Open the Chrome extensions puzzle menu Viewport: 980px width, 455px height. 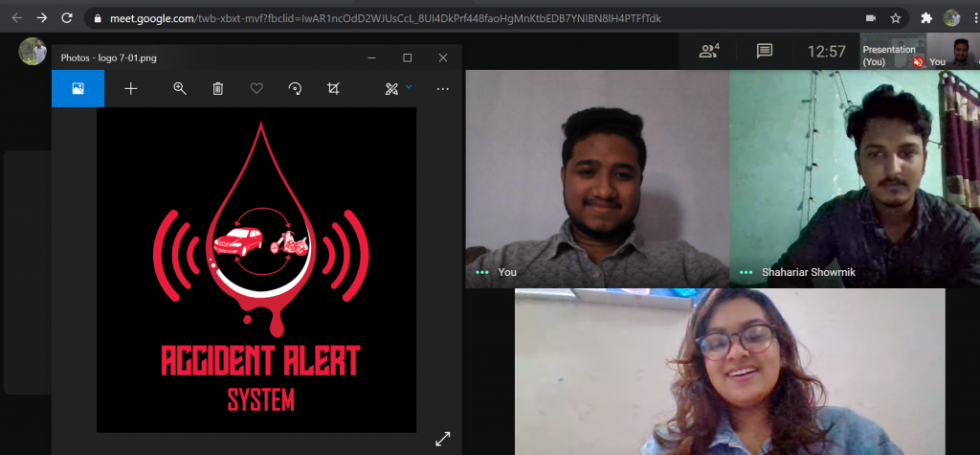[926, 18]
